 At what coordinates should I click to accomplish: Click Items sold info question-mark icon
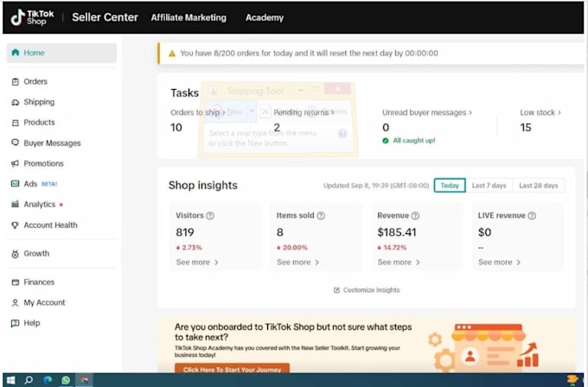click(321, 216)
